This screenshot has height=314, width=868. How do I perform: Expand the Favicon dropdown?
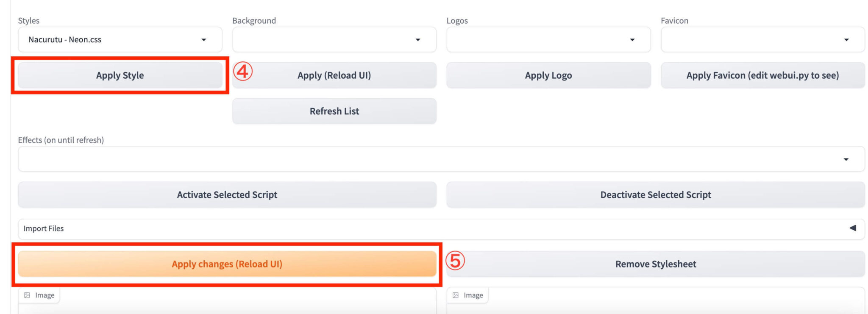762,40
